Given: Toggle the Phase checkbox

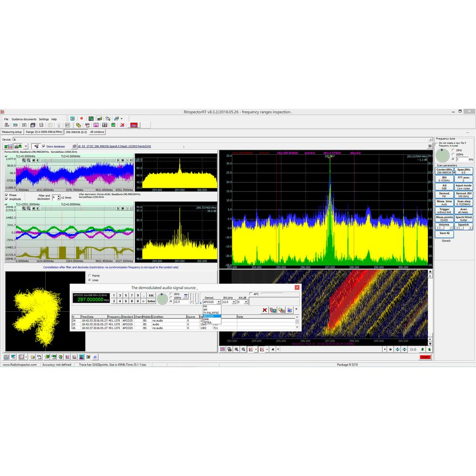Looking at the screenshot, I should [x=6, y=195].
